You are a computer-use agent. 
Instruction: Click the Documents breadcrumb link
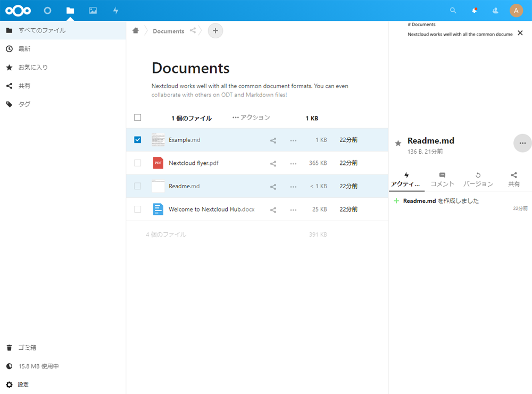(169, 31)
